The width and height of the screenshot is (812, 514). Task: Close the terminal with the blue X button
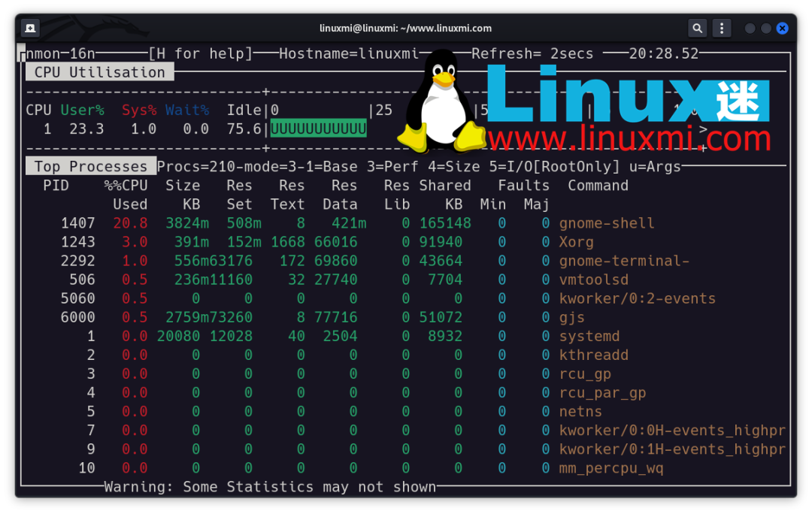pos(783,29)
